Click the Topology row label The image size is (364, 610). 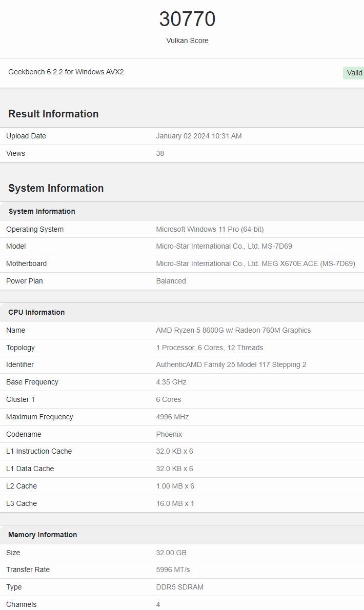[x=20, y=348]
